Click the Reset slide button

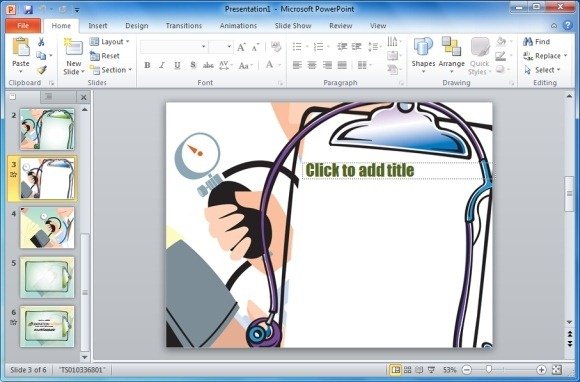(x=105, y=56)
